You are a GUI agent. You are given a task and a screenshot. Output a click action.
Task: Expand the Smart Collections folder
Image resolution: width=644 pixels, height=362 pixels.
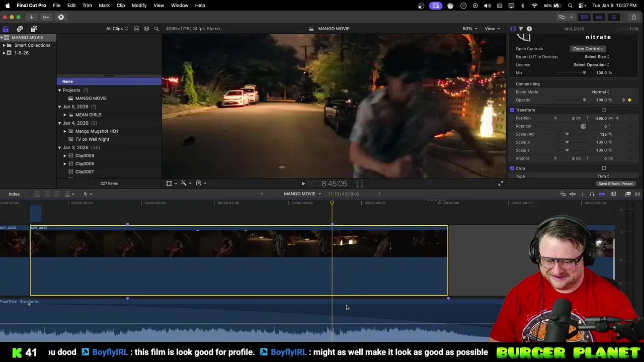click(x=4, y=45)
